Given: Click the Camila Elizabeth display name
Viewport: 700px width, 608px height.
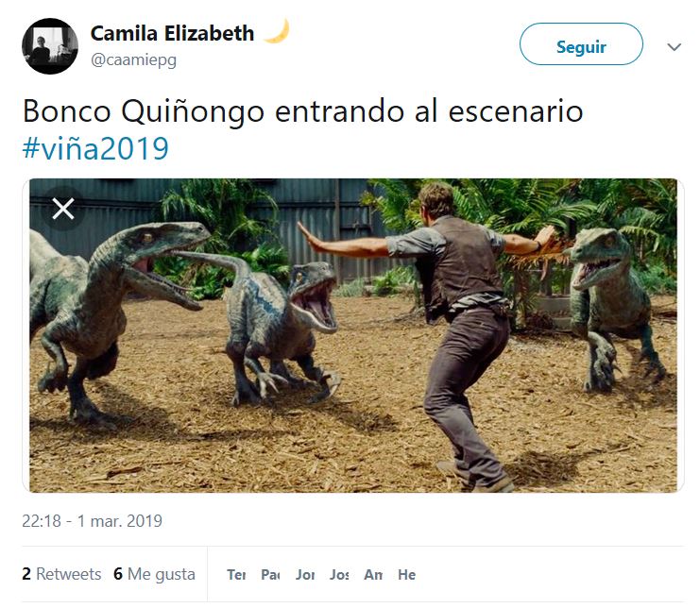Looking at the screenshot, I should pyautogui.click(x=172, y=33).
